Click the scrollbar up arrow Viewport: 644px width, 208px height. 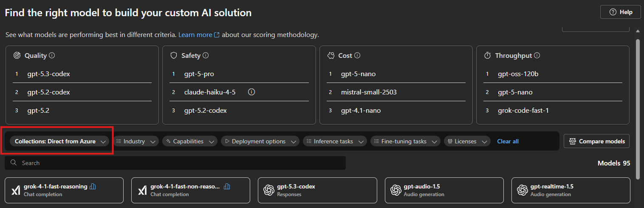(638, 31)
